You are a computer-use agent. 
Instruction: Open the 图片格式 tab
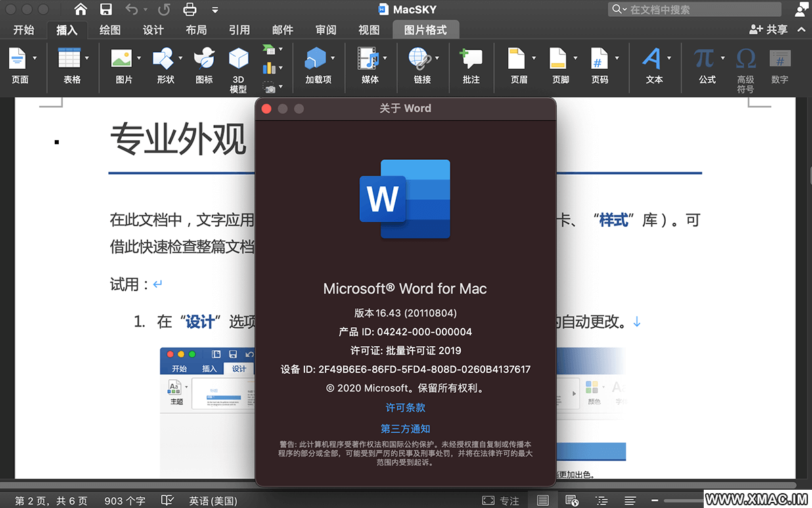(426, 30)
